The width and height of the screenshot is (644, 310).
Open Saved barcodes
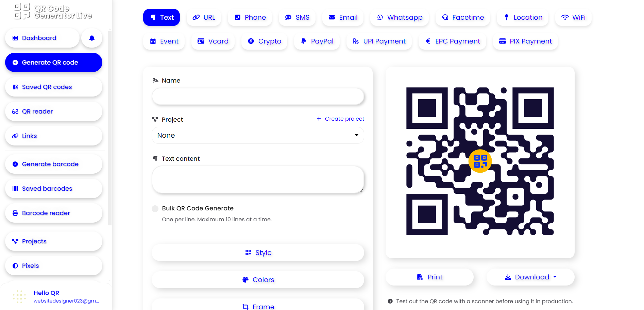pyautogui.click(x=54, y=189)
